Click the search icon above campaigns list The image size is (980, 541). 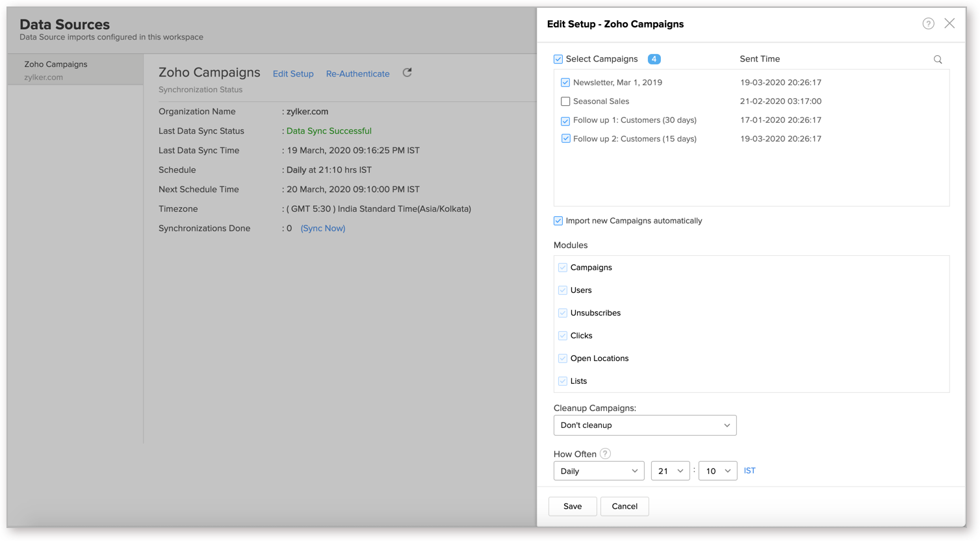coord(938,60)
